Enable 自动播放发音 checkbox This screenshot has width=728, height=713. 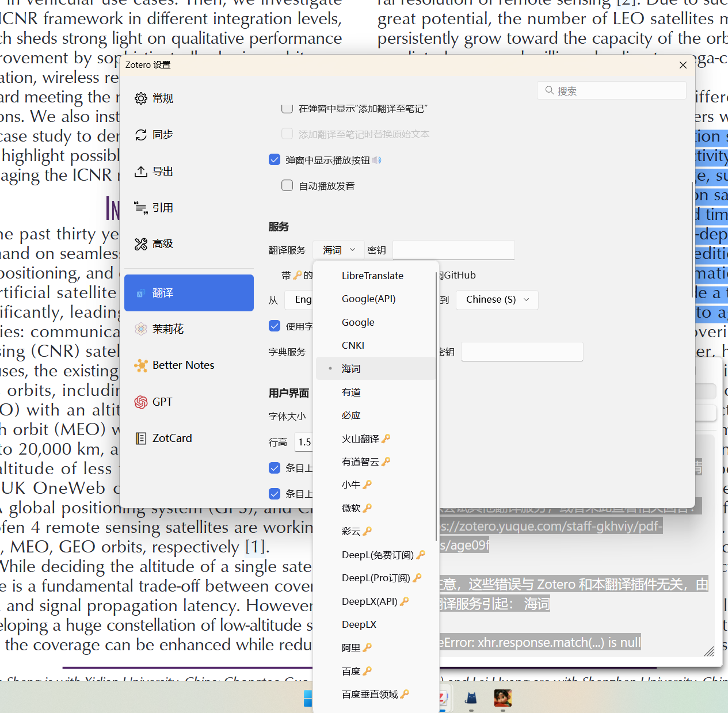[x=287, y=185]
